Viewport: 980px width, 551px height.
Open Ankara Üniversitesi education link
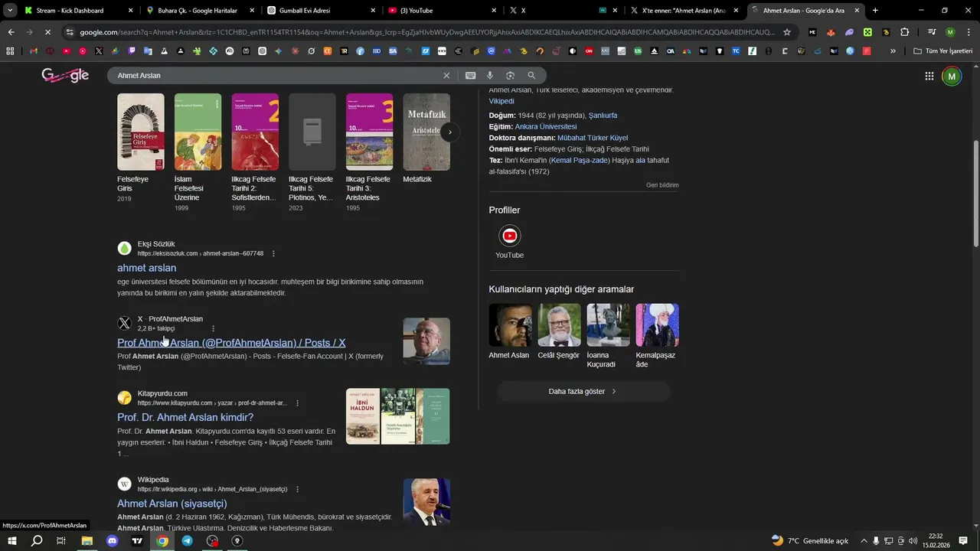pyautogui.click(x=546, y=127)
